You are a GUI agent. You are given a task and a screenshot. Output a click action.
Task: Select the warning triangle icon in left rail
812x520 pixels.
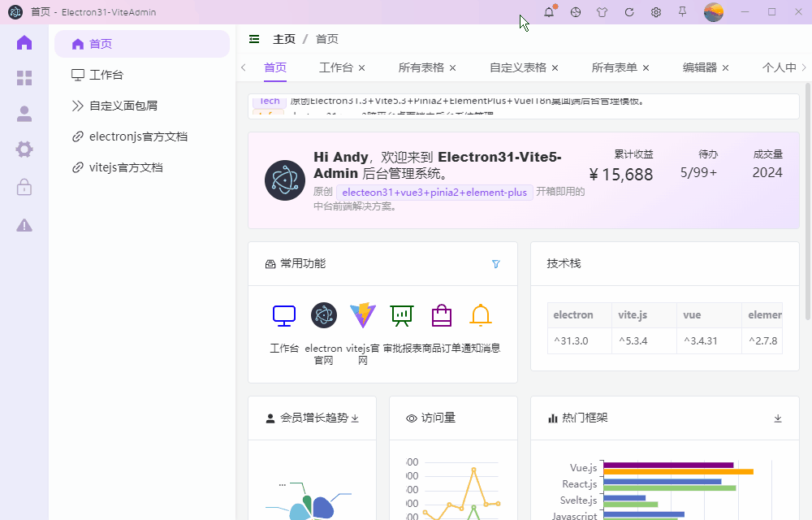pyautogui.click(x=24, y=225)
